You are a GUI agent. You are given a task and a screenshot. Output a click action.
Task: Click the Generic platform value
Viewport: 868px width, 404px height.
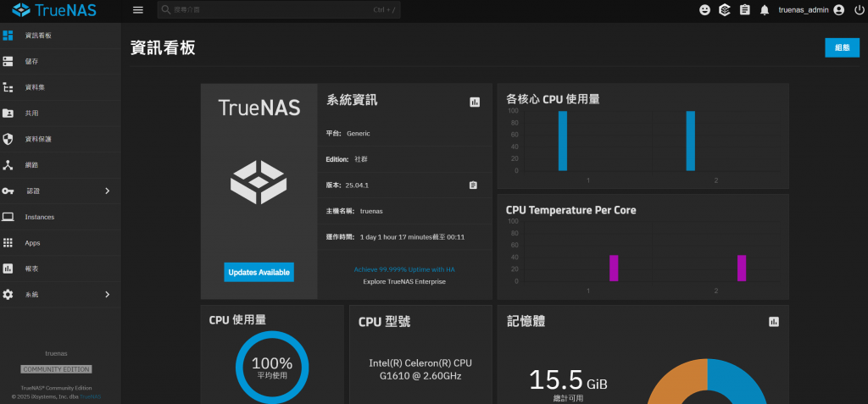(359, 133)
